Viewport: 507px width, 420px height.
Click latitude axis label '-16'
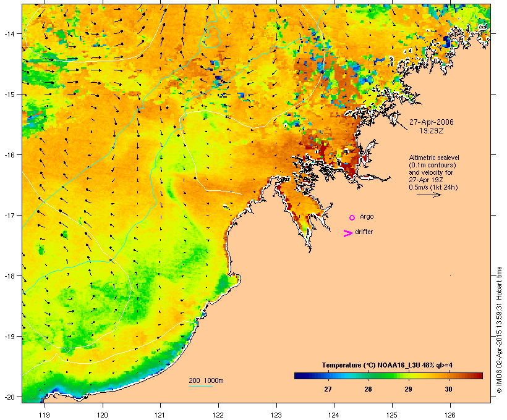click(9, 155)
